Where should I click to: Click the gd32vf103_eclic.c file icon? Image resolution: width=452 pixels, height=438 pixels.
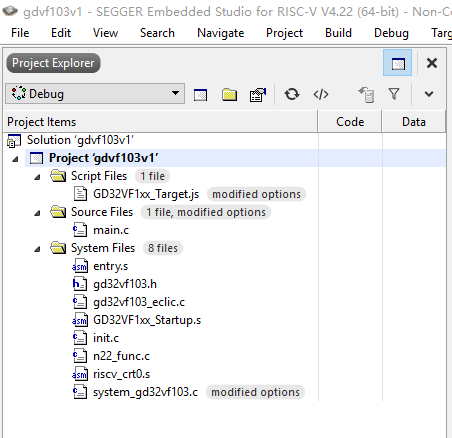click(x=80, y=302)
